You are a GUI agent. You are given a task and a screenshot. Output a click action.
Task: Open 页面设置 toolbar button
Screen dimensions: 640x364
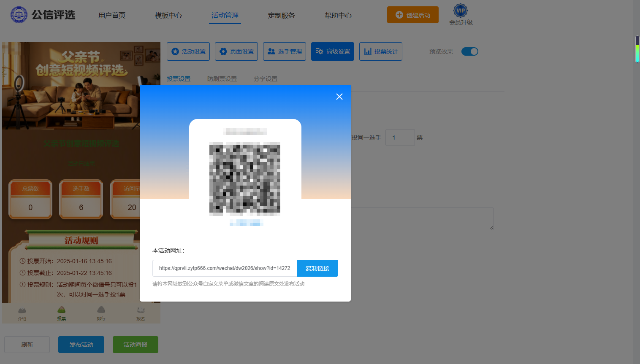tap(236, 51)
